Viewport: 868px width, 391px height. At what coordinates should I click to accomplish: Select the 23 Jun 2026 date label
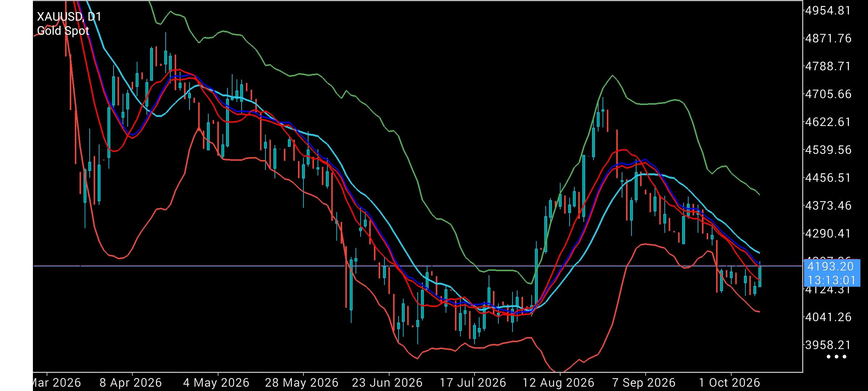pyautogui.click(x=387, y=383)
